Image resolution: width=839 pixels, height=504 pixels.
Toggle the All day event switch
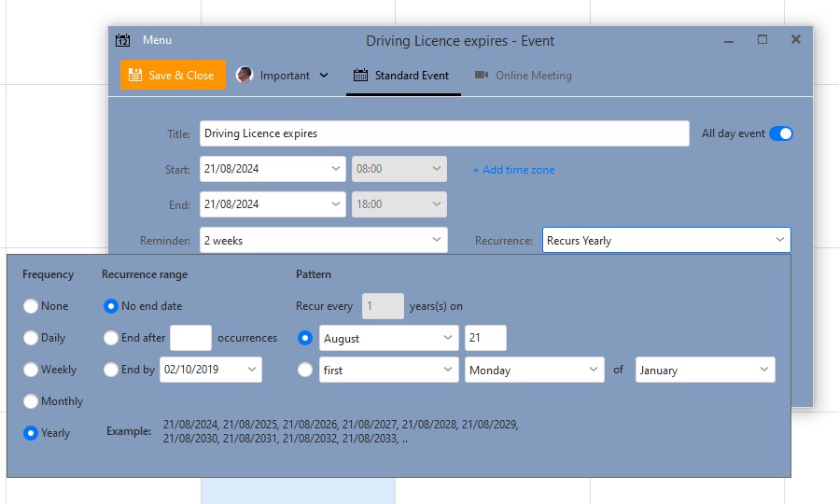(781, 133)
